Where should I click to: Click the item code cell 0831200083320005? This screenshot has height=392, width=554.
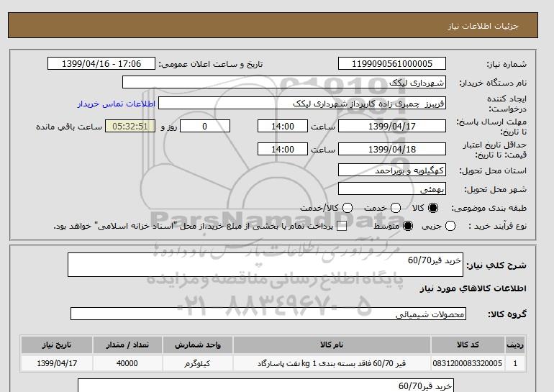468,363
